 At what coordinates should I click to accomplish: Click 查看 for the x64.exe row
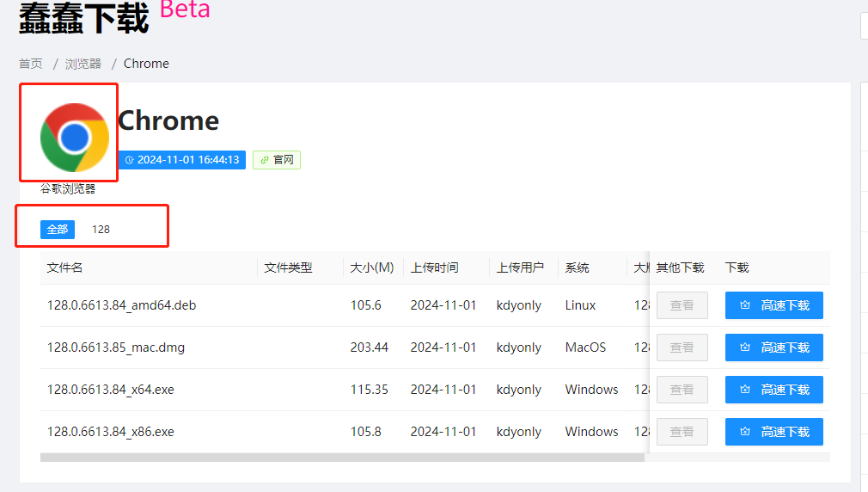point(682,390)
